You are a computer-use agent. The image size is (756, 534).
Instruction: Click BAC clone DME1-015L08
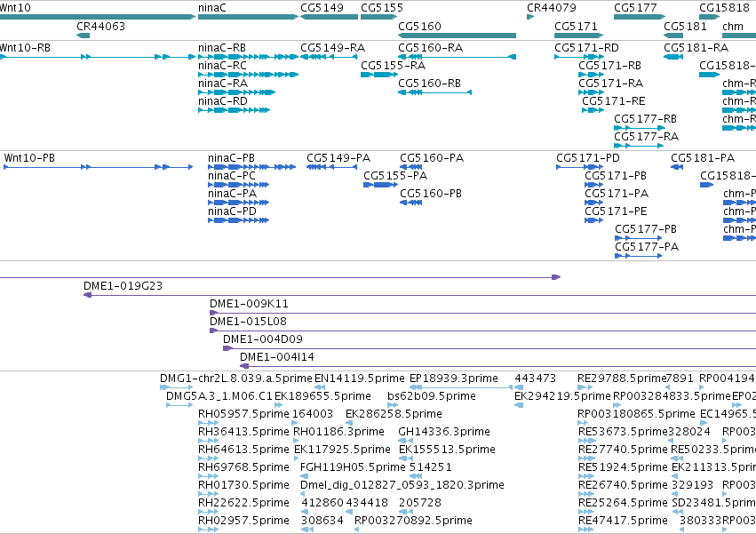pos(249,323)
